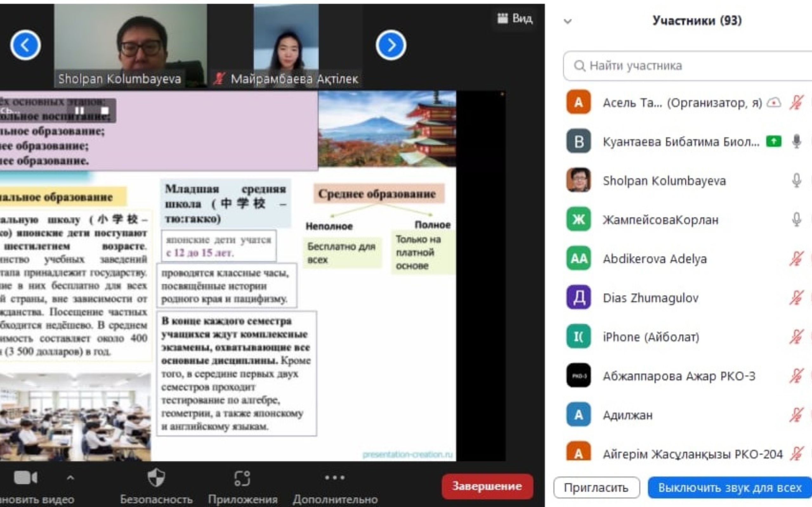Show previous video gallery page arrow

(25, 45)
